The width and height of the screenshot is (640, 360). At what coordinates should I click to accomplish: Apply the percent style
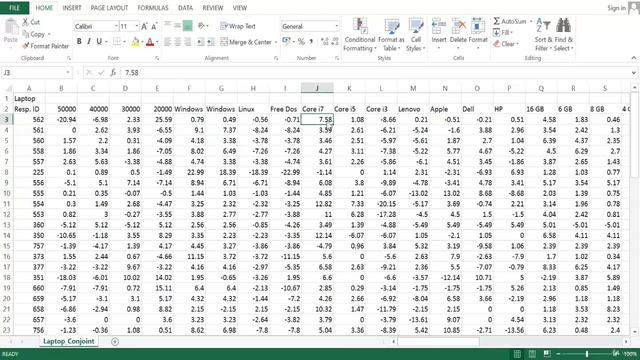point(301,42)
